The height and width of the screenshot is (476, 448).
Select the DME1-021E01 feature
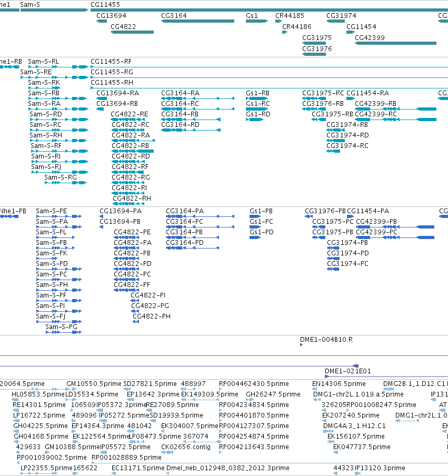[x=386, y=376]
